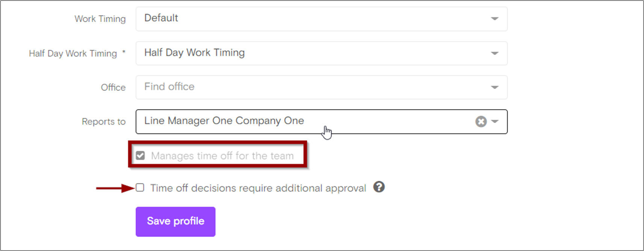Toggle the Manages time off for the team checkbox

[x=140, y=156]
